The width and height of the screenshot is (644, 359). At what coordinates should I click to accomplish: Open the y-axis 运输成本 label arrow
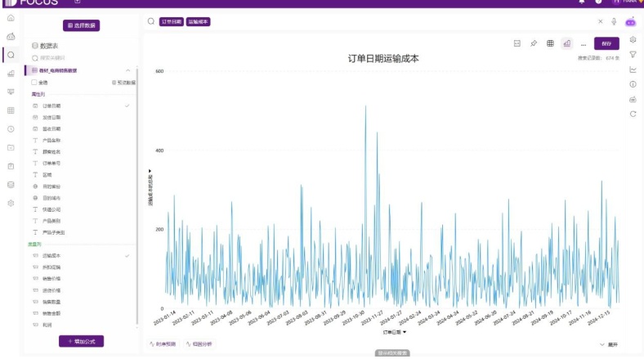coord(150,171)
